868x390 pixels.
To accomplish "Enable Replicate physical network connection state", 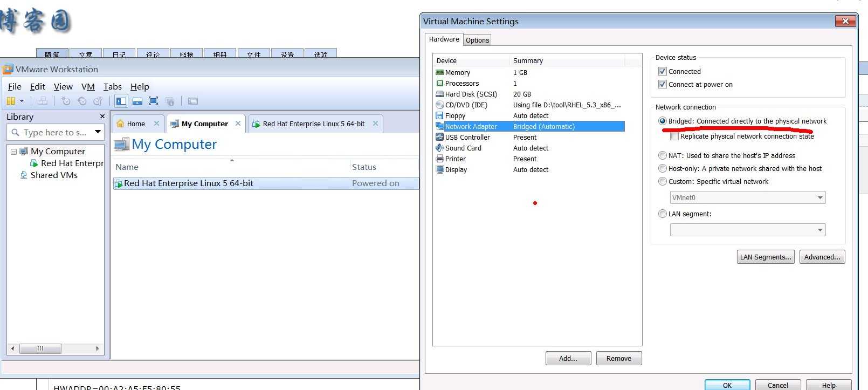I will pos(674,136).
